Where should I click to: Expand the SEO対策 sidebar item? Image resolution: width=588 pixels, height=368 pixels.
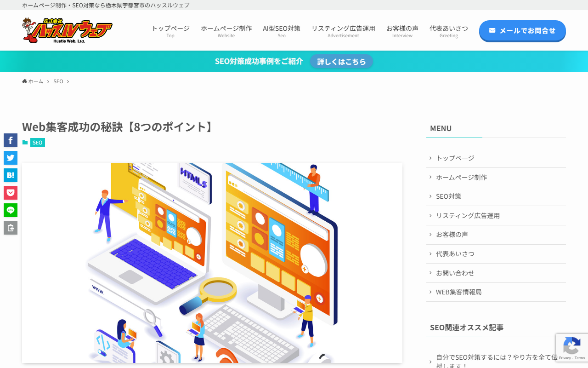[448, 196]
